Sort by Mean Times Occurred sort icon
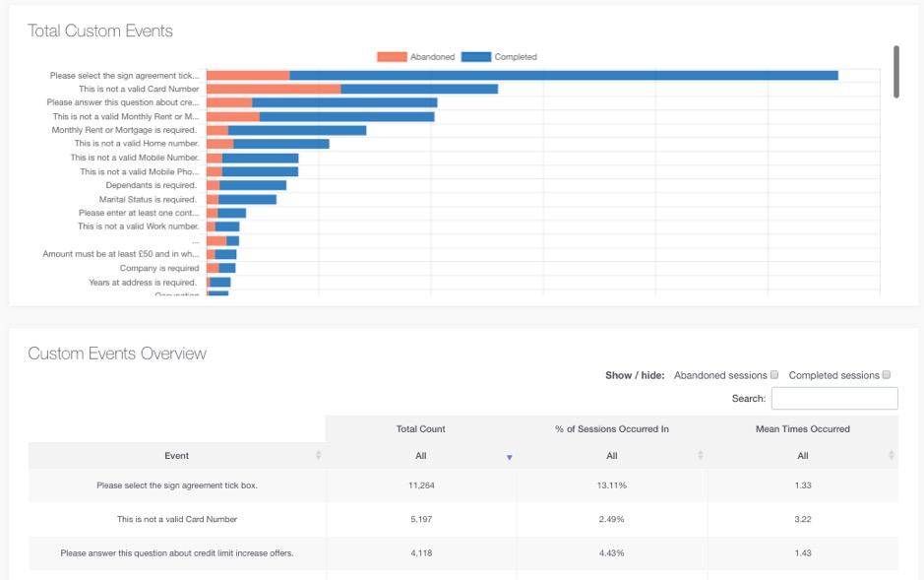The width and height of the screenshot is (924, 580). pyautogui.click(x=891, y=456)
